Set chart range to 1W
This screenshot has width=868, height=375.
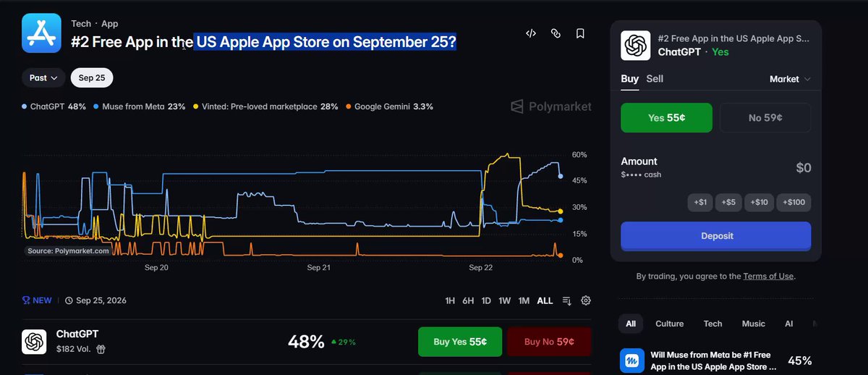[x=505, y=300]
